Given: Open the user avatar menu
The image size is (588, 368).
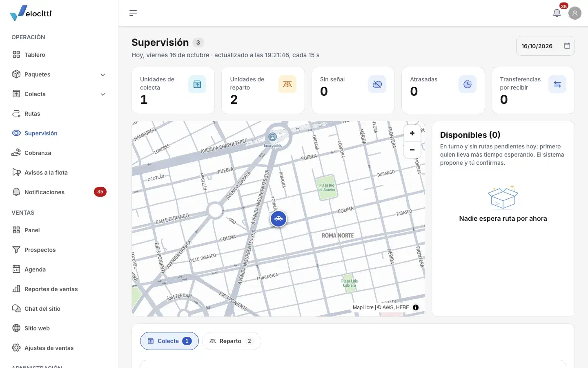Looking at the screenshot, I should click(x=575, y=13).
